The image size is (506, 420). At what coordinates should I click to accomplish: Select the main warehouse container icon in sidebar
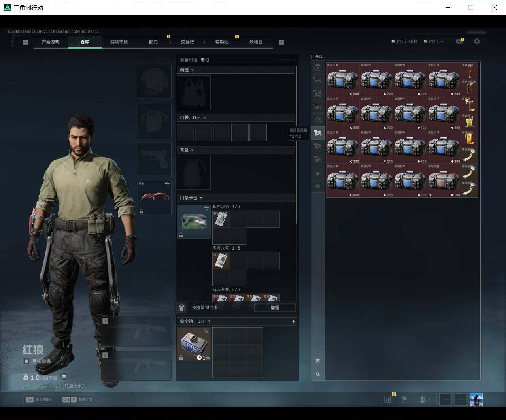click(317, 68)
